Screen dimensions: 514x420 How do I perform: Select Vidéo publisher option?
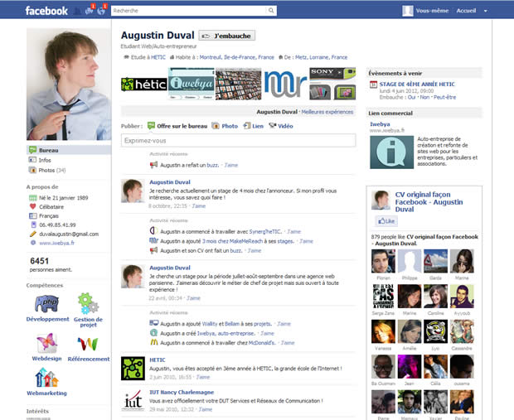pyautogui.click(x=280, y=126)
